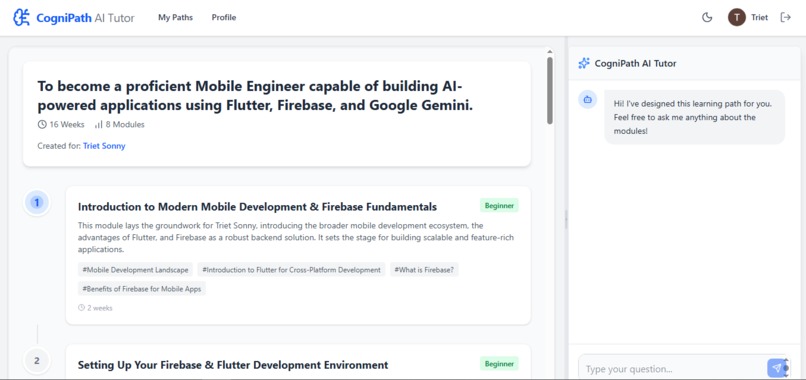Click the learning path vertical scrollbar thumb
806x380 pixels.
[549, 90]
